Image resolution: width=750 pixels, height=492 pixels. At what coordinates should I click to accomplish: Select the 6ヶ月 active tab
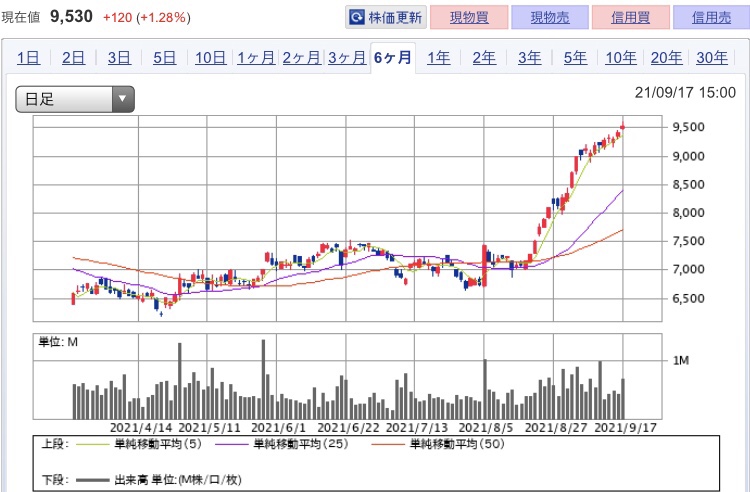393,58
